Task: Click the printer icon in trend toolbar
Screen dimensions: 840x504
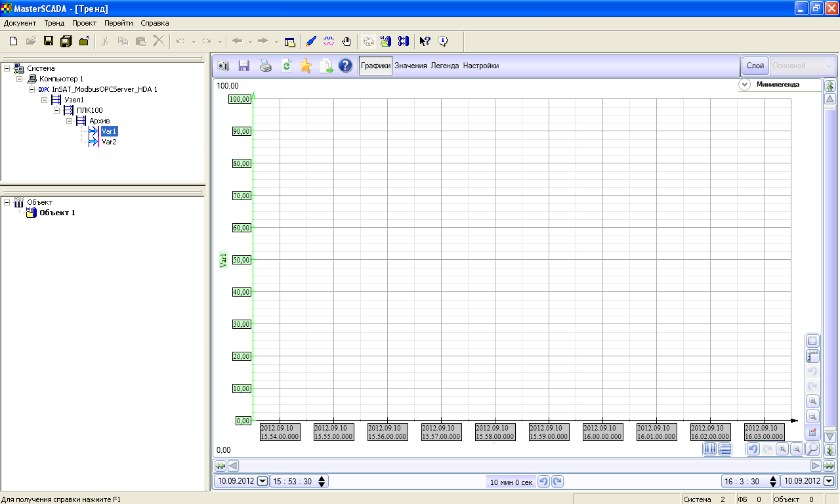Action: [x=265, y=66]
